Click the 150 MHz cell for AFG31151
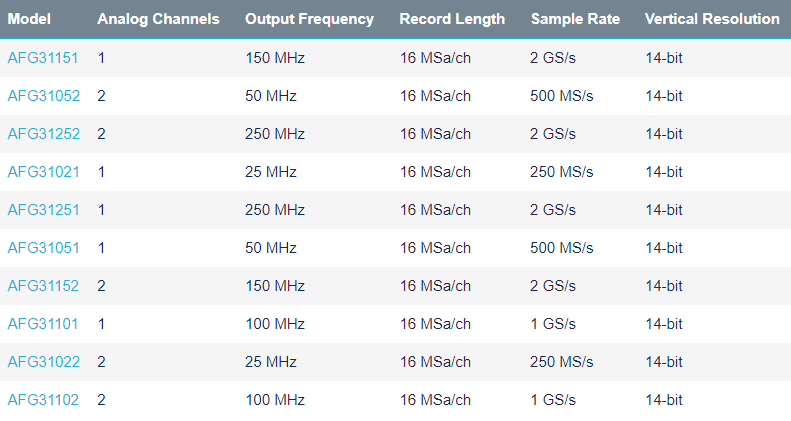 [x=275, y=58]
